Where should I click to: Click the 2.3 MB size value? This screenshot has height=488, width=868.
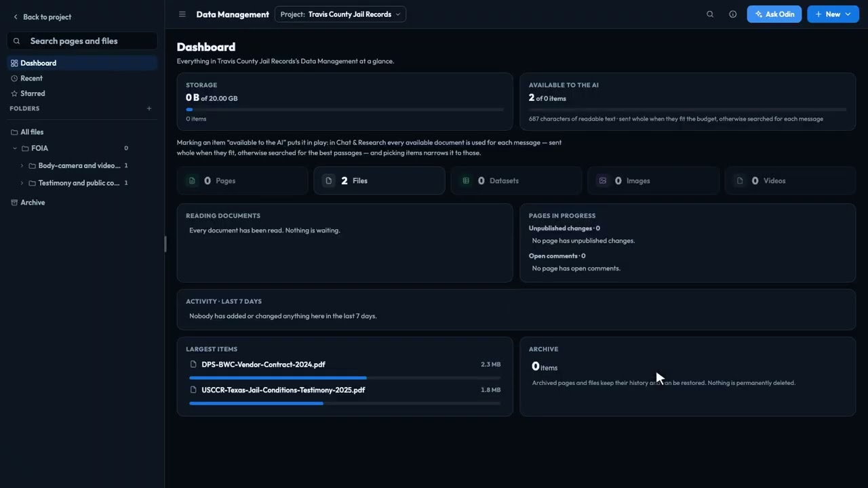coord(490,365)
